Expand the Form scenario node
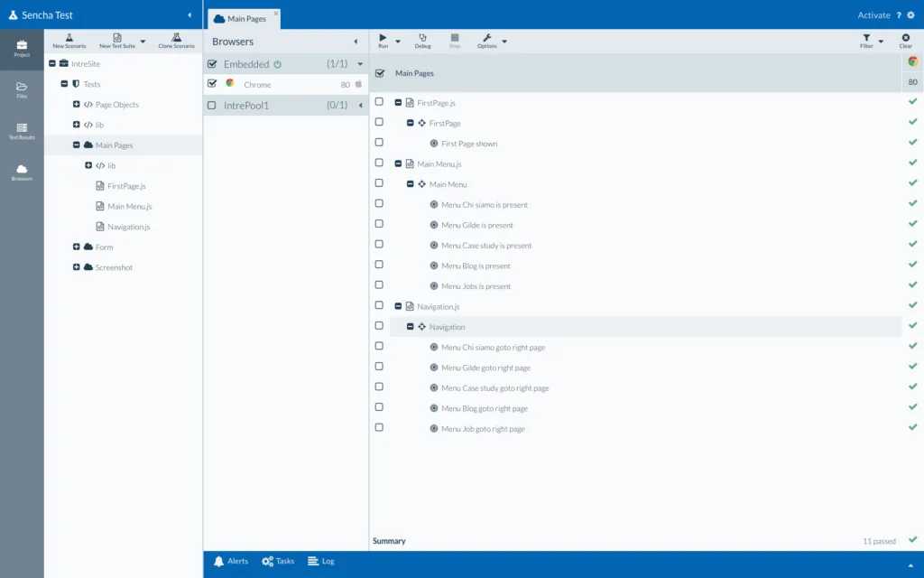Screen dimensions: 924x578 (76, 247)
